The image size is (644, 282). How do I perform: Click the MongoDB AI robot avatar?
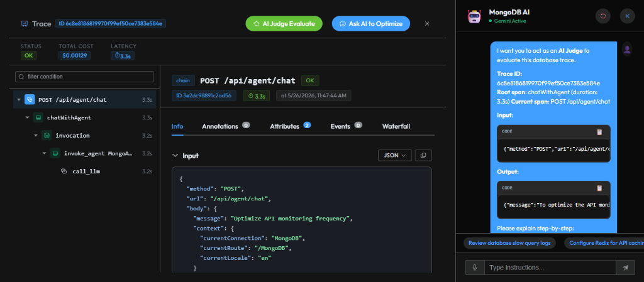(x=474, y=16)
